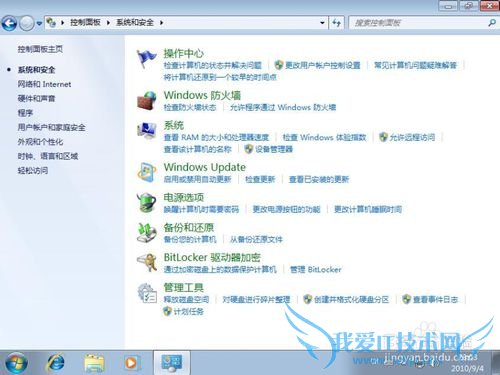Click 查看该计算机的名称 link
Screen dimensions: 500x375
pos(197,149)
